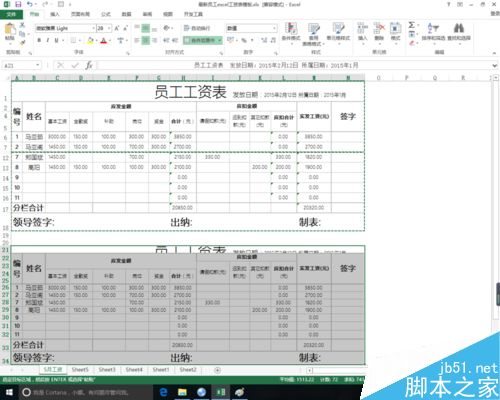
Task: Click the fill color bucket icon
Action: (90, 40)
